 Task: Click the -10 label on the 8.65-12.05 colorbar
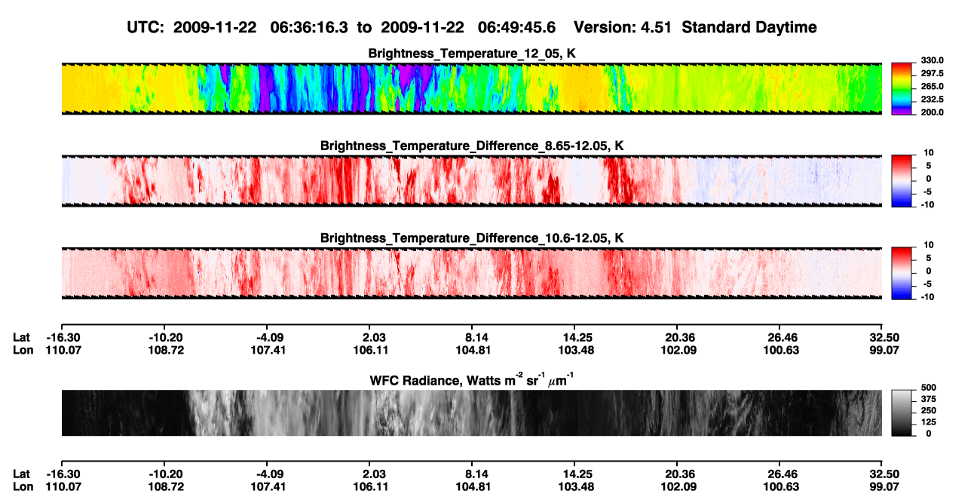click(927, 204)
